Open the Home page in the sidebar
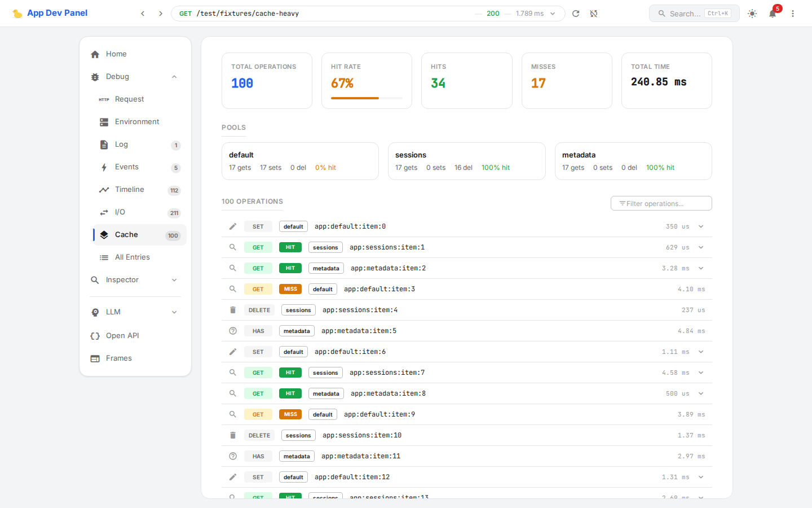Screen dimensions: 812x508 116,54
